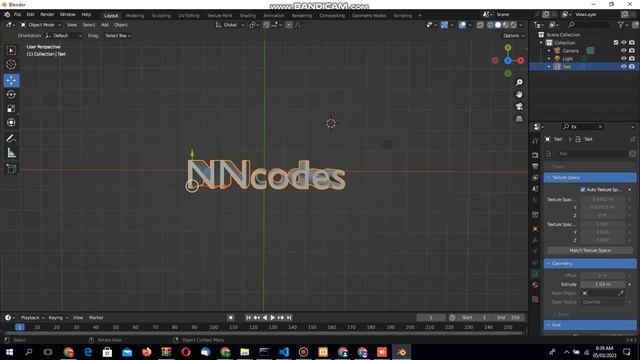
Task: Switch to the UV Editing workspace tab
Action: coord(189,16)
